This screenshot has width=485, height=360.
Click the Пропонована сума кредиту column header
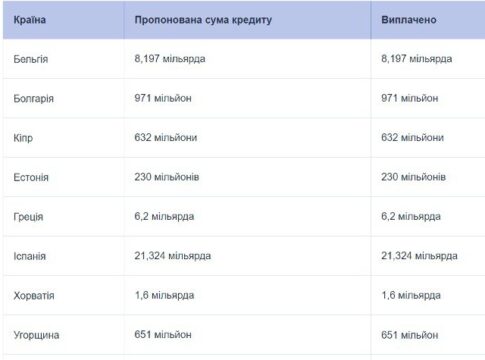[x=203, y=20]
